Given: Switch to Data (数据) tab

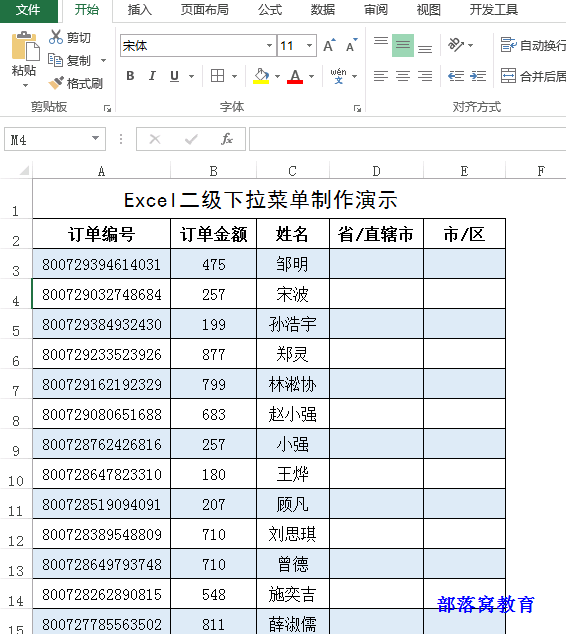Looking at the screenshot, I should tap(323, 10).
